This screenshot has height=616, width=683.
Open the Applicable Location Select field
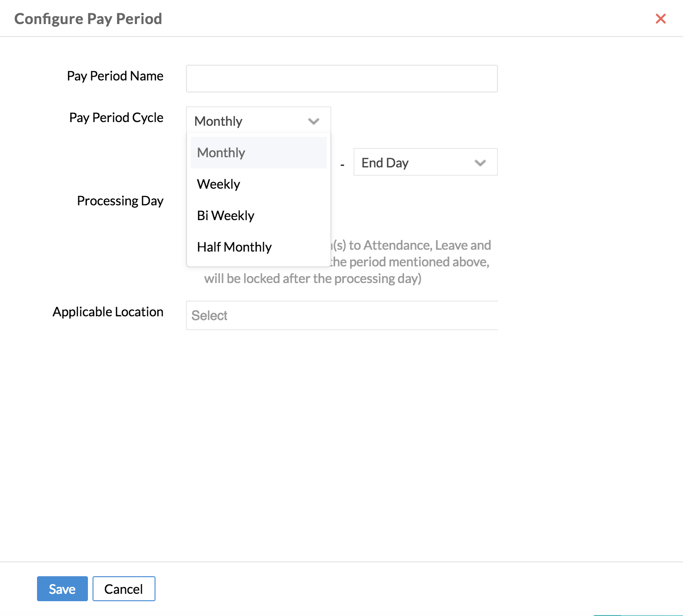coord(341,315)
